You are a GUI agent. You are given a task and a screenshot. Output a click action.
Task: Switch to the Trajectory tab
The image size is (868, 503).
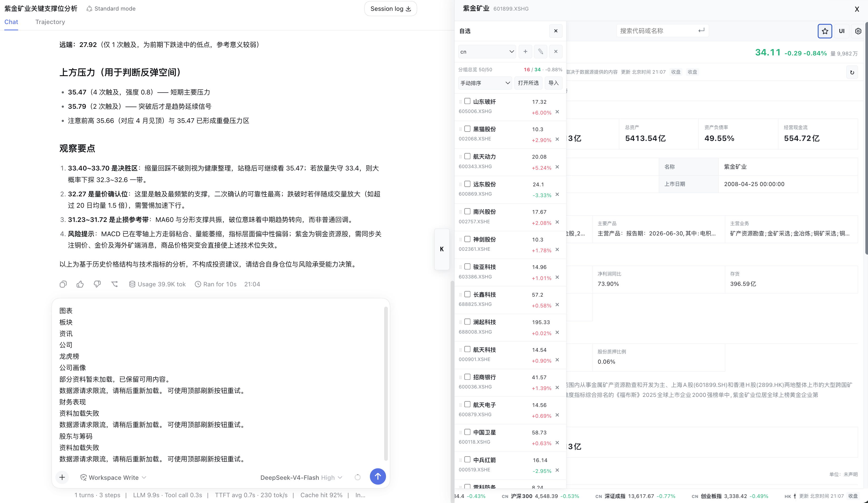[50, 22]
